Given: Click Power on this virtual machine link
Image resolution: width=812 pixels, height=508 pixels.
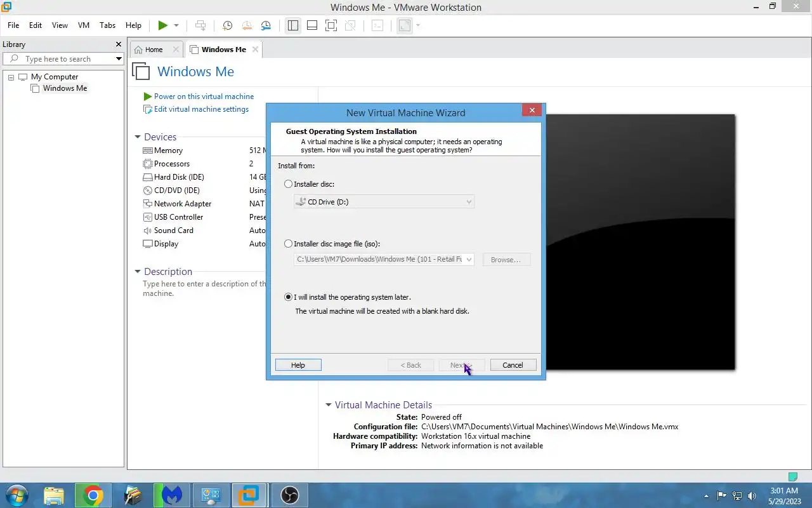Looking at the screenshot, I should point(204,97).
